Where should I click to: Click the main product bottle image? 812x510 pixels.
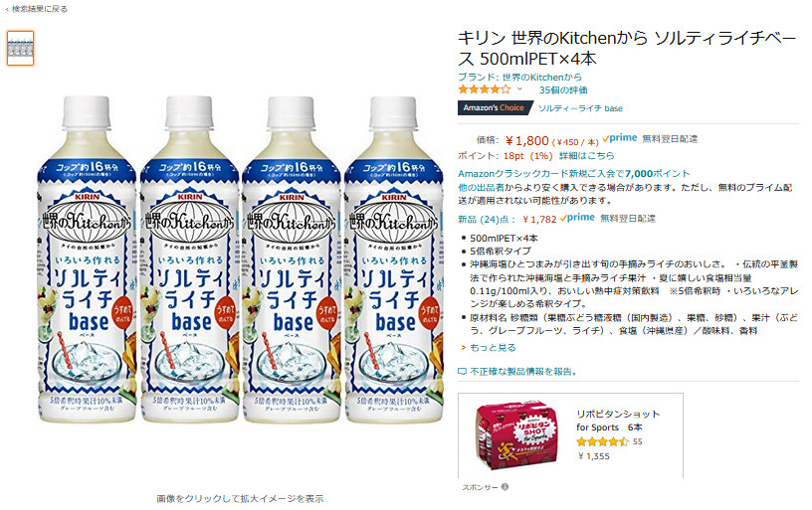(x=240, y=259)
